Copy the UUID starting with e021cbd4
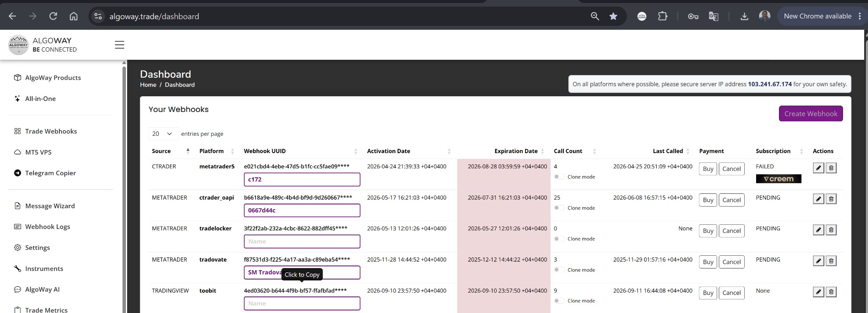The image size is (868, 313). 296,166
